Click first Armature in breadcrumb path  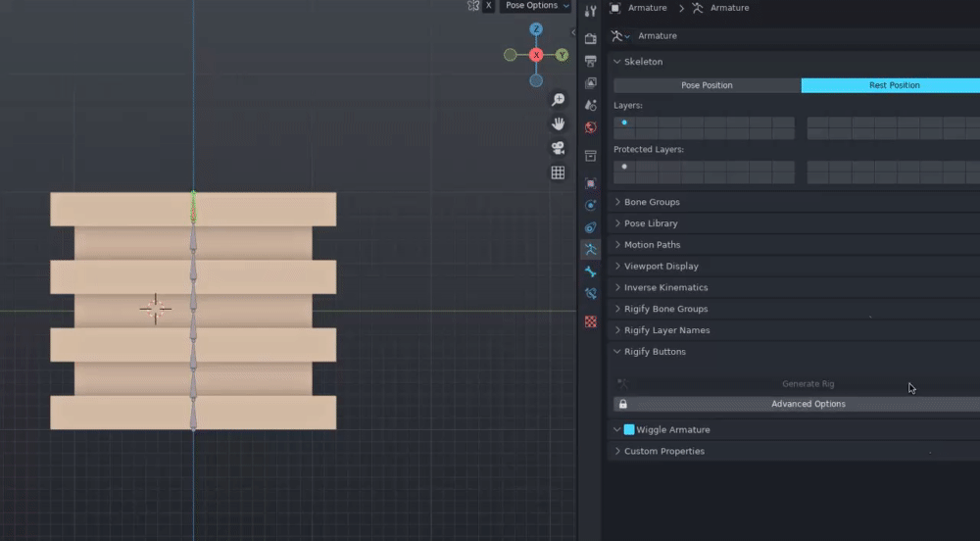[x=647, y=8]
